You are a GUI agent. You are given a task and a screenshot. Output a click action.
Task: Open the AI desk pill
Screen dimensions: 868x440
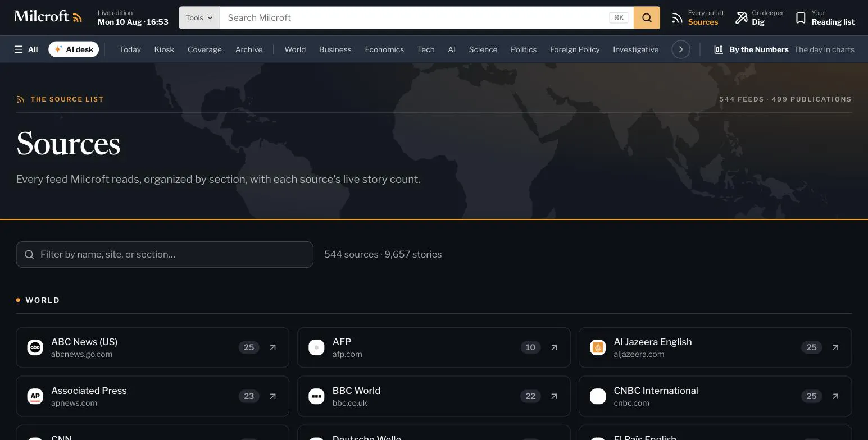74,49
